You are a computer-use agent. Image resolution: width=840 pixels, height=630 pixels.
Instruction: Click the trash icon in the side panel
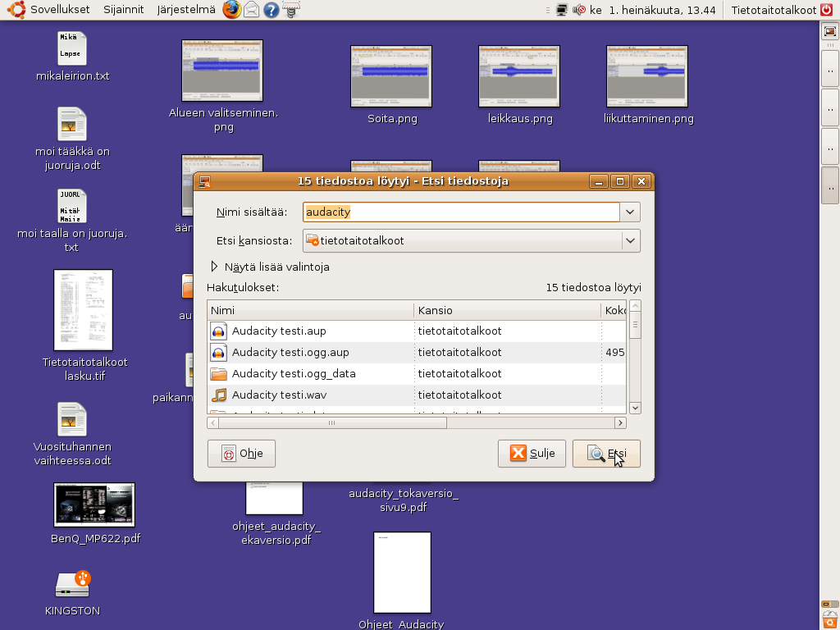[x=830, y=620]
